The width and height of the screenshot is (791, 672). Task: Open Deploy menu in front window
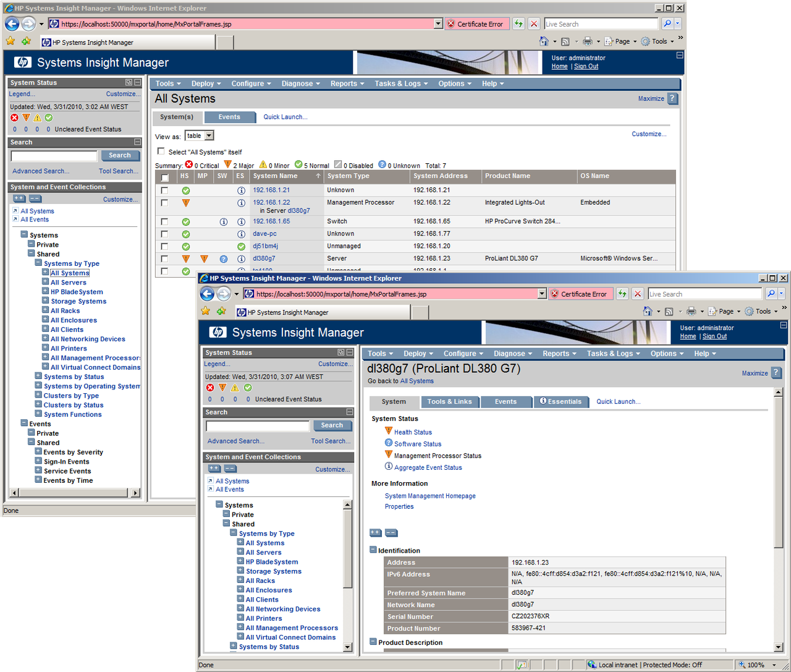point(418,354)
